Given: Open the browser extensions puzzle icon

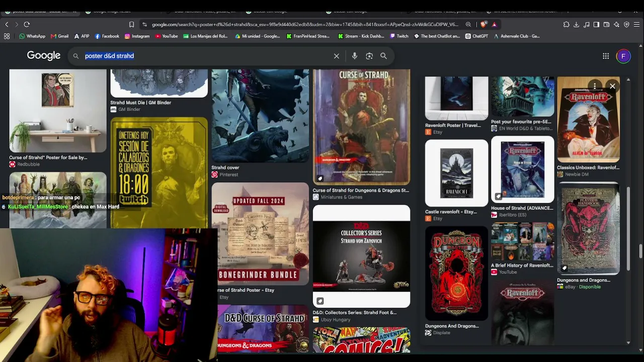Looking at the screenshot, I should pyautogui.click(x=566, y=24).
